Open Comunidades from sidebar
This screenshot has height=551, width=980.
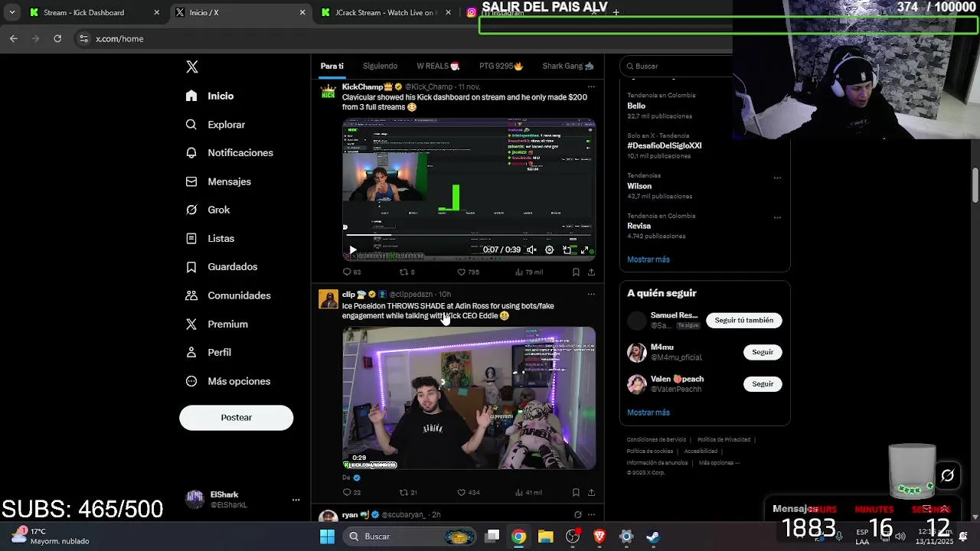[228, 295]
